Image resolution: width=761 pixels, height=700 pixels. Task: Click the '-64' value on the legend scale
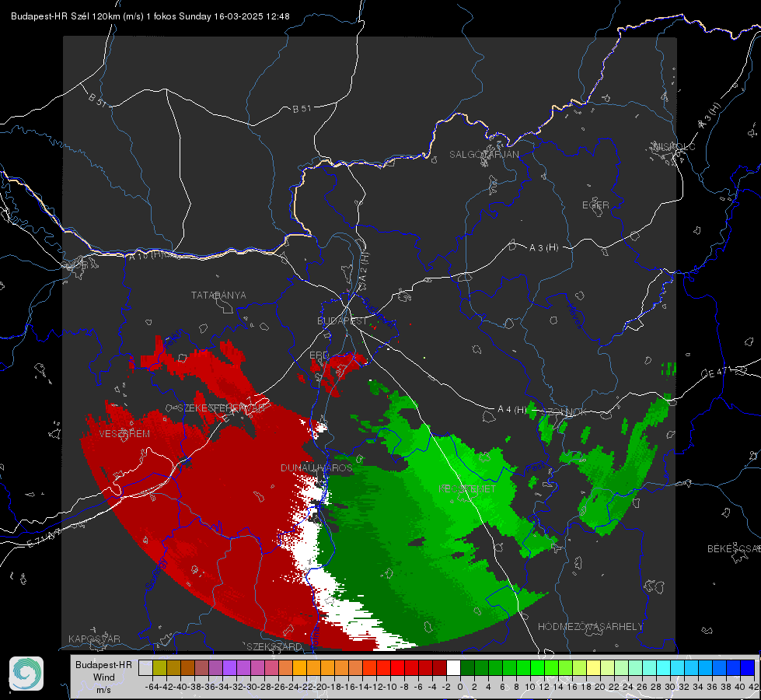(152, 687)
